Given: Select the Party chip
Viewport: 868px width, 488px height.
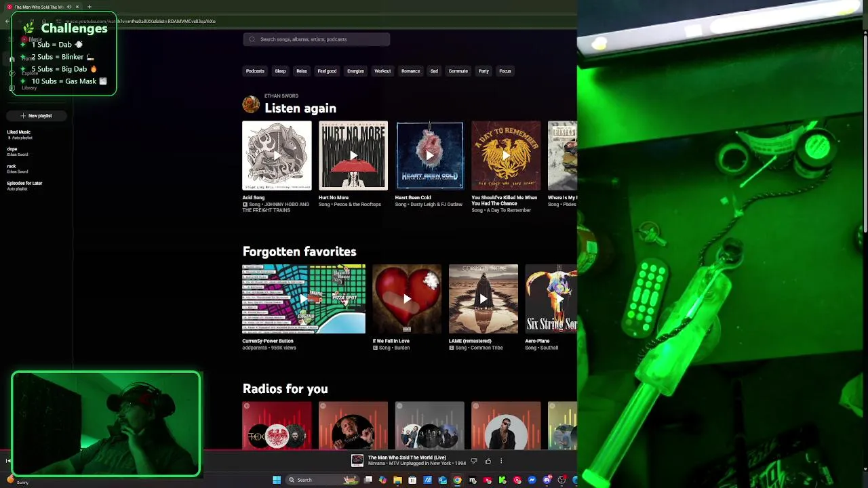Looking at the screenshot, I should (x=484, y=71).
